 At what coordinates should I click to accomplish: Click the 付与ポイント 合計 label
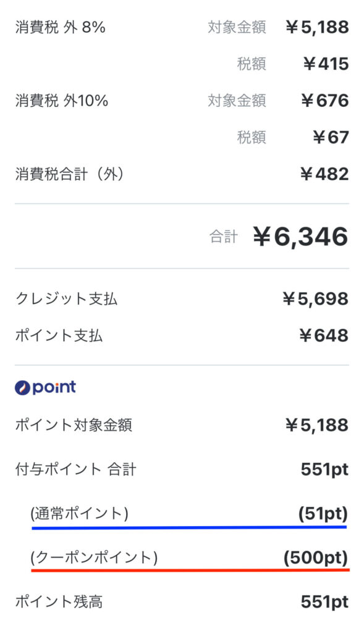[75, 470]
